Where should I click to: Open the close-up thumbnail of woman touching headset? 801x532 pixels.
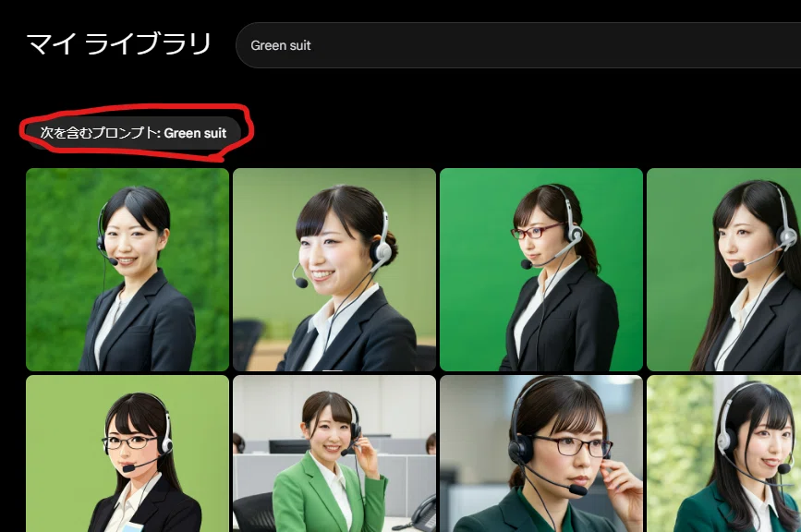click(x=541, y=453)
